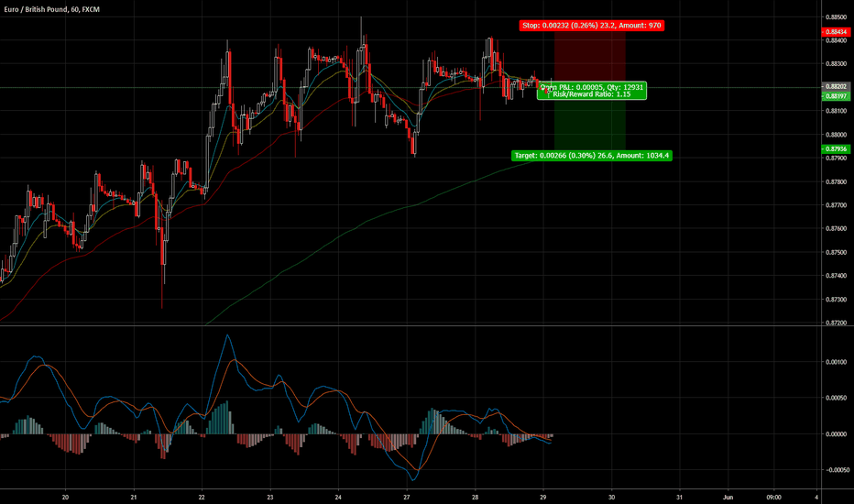Click date 27 on the time axis
854x504 pixels.
coord(407,497)
